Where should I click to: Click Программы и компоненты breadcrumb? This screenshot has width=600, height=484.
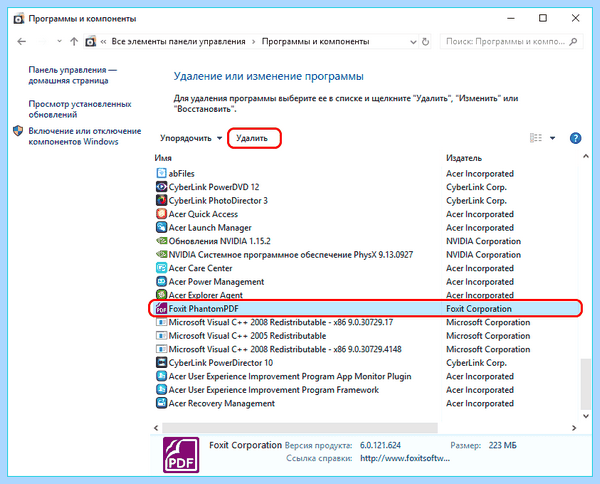click(315, 41)
